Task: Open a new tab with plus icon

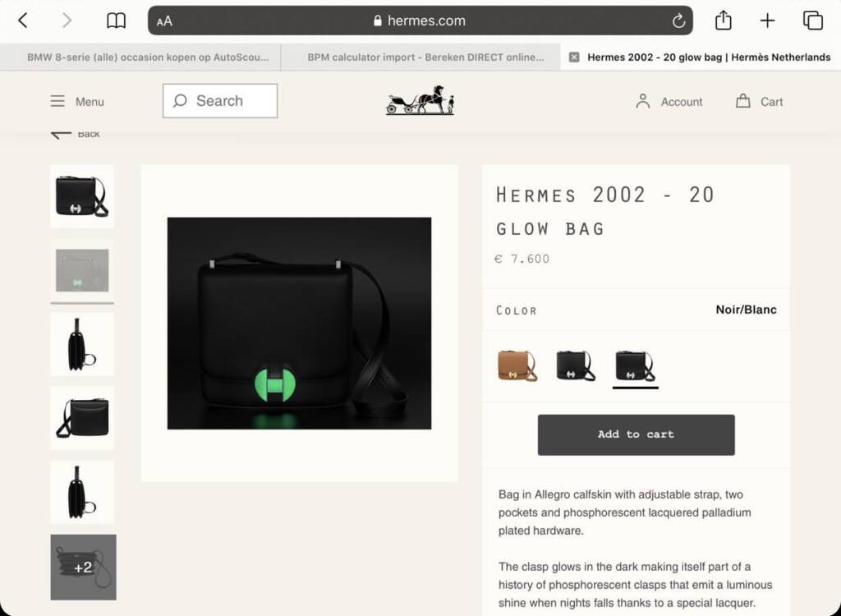Action: 767,21
